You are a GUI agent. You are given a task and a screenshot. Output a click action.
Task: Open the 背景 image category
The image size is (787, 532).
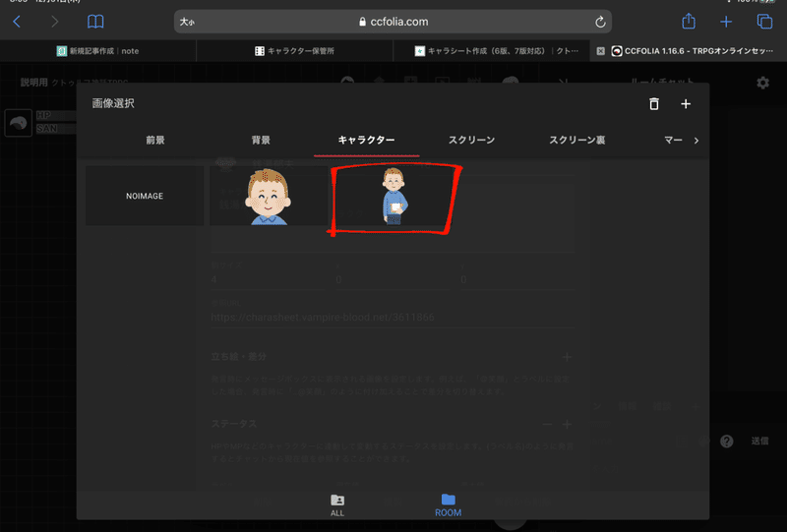click(x=261, y=140)
